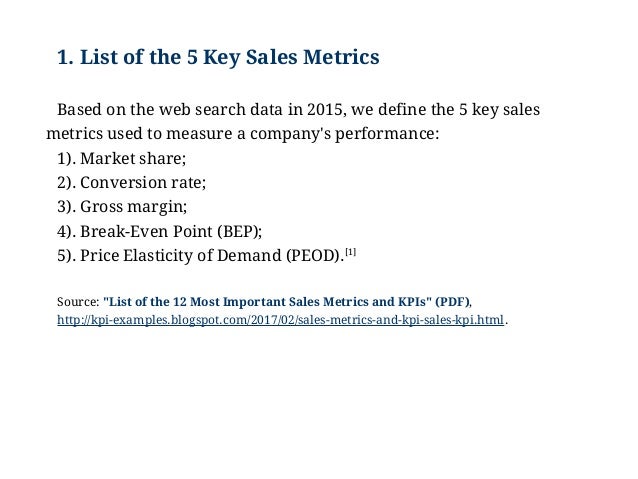This screenshot has width=638, height=479.
Task: Click the "Price Elasticity of Demand (PEOD)" item
Action: coord(212,256)
